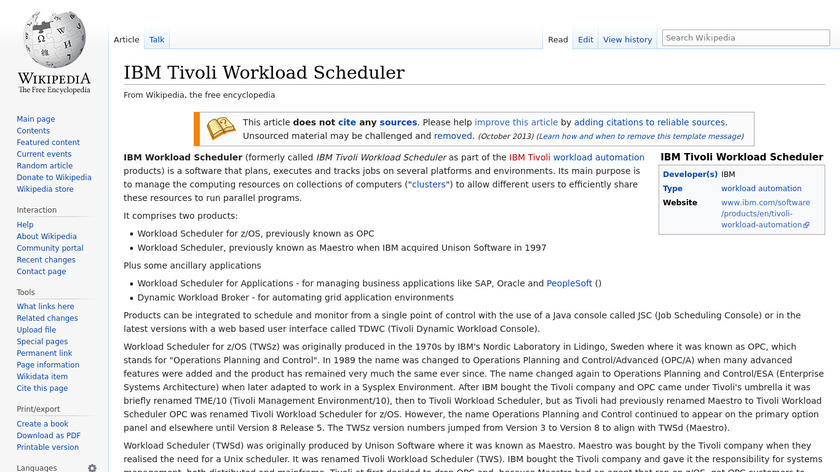Open infobox 'workload automation' type link
Screen dimensions: 840x472
point(761,189)
